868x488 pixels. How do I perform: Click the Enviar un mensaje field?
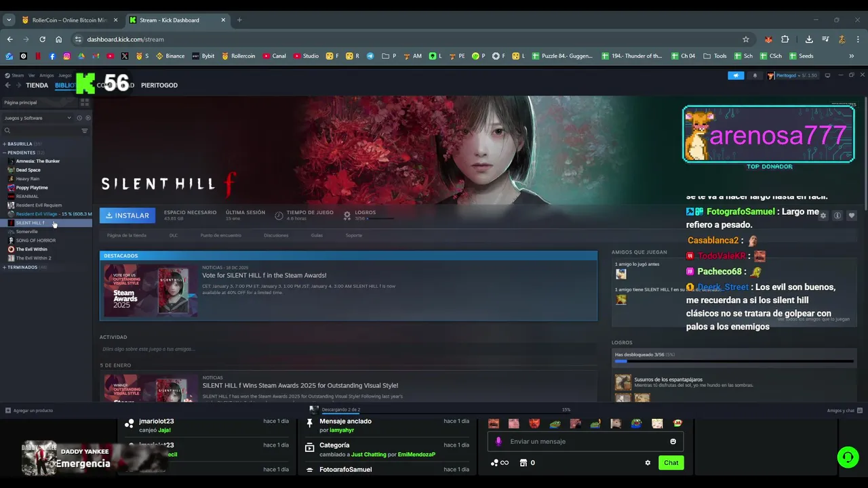click(x=586, y=441)
